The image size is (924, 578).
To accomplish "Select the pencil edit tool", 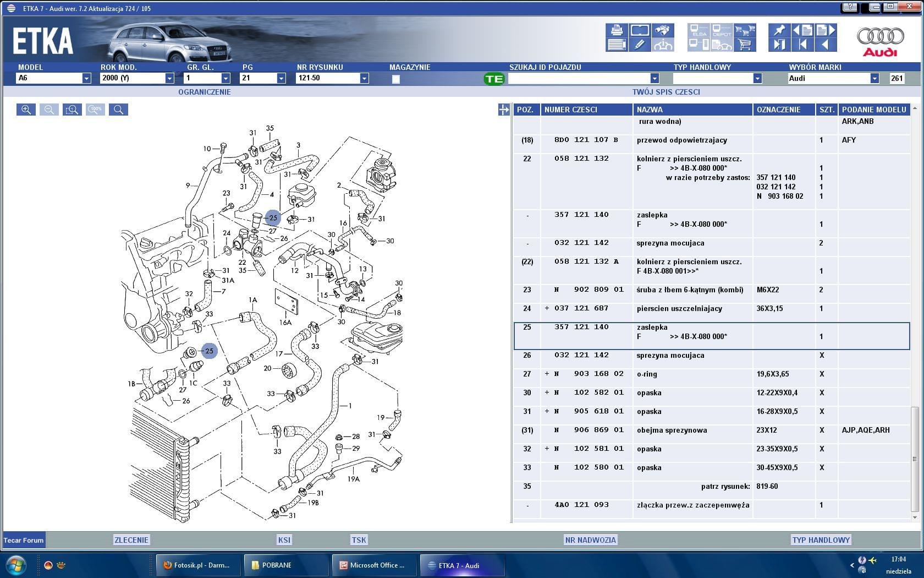I will coord(640,45).
